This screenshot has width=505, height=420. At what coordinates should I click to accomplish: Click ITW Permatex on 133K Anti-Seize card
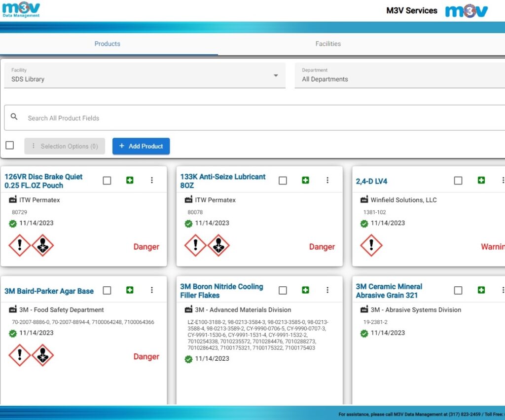(215, 200)
